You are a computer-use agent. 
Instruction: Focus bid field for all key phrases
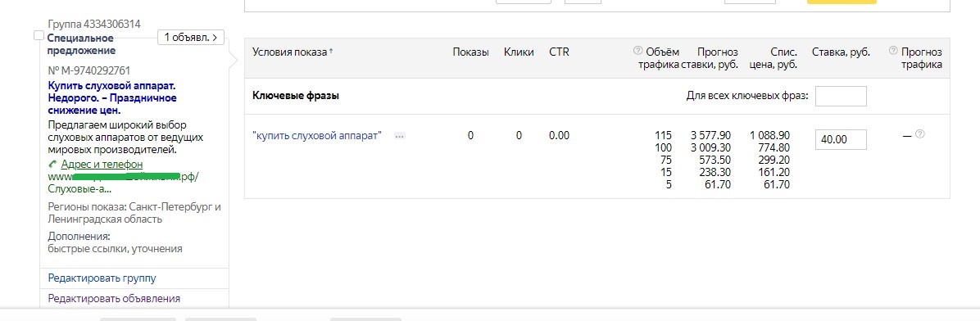(x=841, y=96)
